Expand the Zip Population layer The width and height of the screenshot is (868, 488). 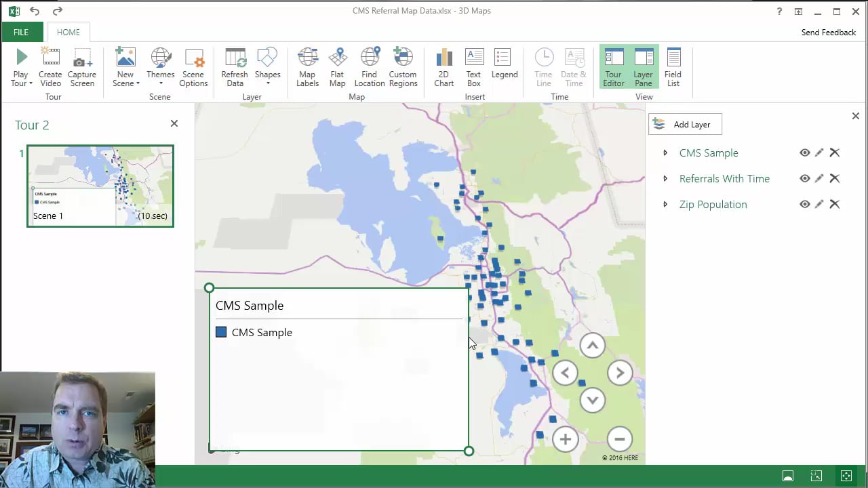pyautogui.click(x=665, y=205)
